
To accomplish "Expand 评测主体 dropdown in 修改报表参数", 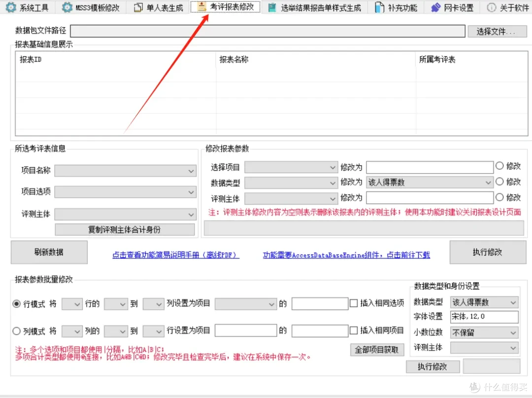I will (x=291, y=198).
